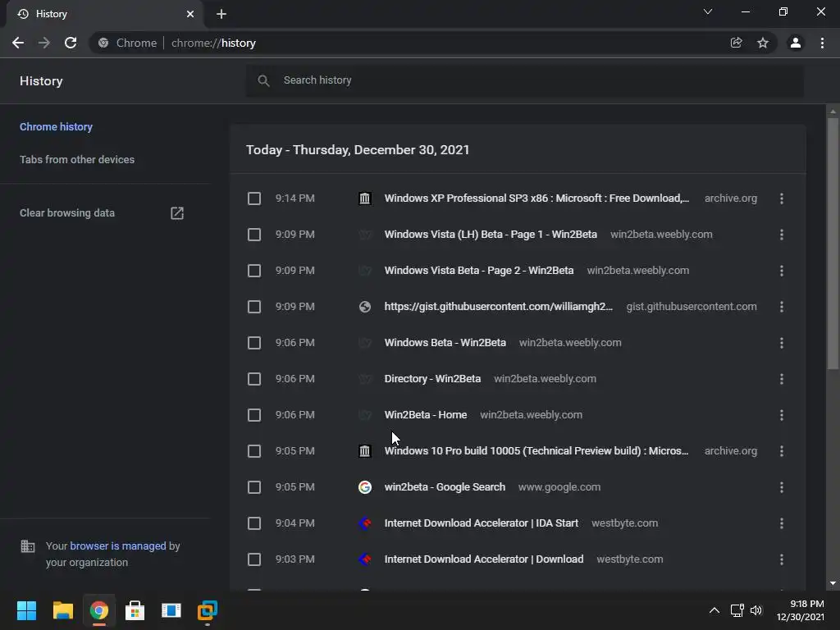Click the network icon in the system tray
840x630 pixels.
737,610
